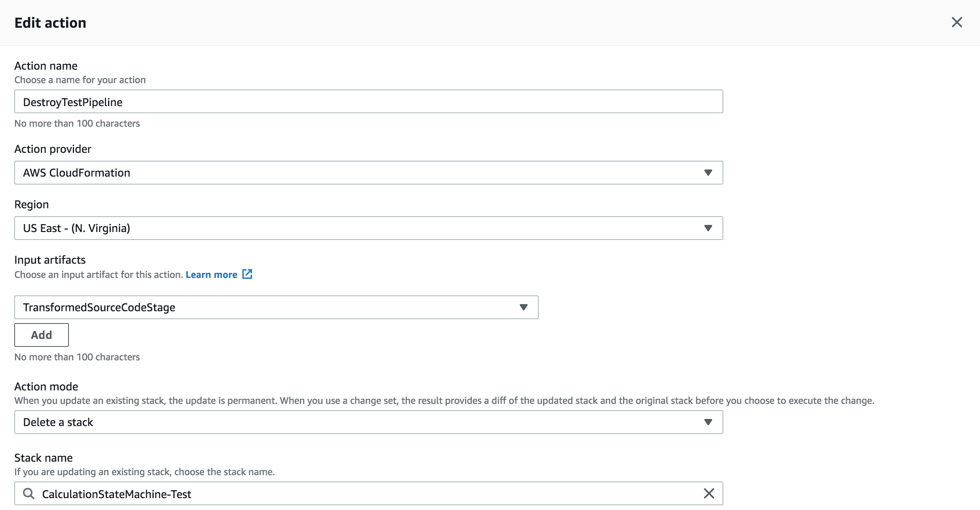980x510 pixels.
Task: Open the AWS CloudFormation provider selector
Action: (368, 173)
